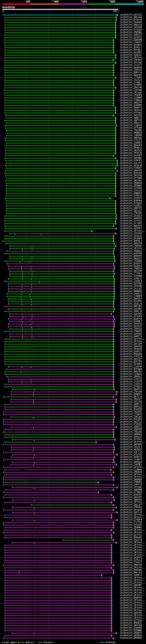Screen dimensions: 146x644
Task: Click label UniRef100_C5GQB9
Action: coord(131,261)
